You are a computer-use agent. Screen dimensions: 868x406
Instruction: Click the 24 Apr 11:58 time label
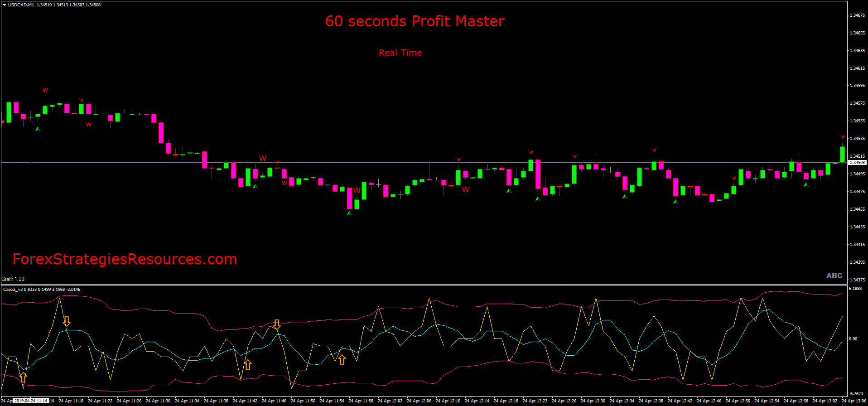point(361,401)
